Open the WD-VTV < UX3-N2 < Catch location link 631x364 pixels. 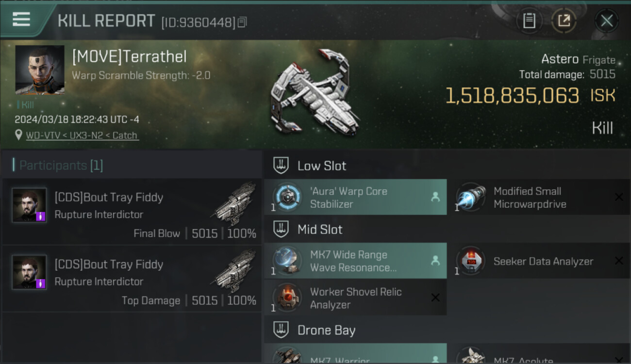[x=82, y=135]
